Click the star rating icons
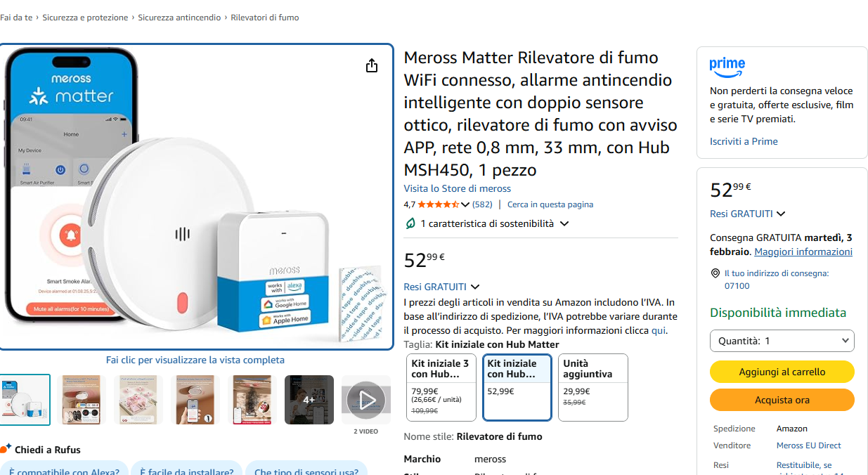 [x=439, y=204]
